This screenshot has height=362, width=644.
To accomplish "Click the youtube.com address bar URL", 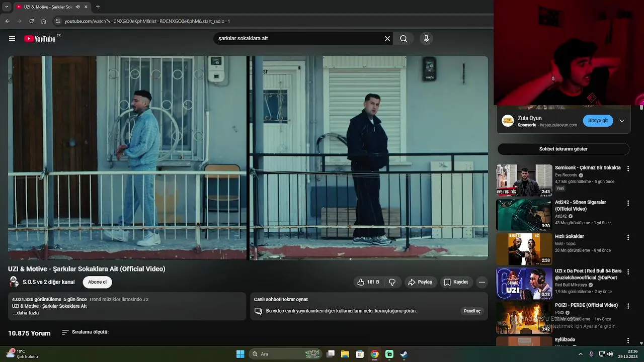I will point(147,21).
